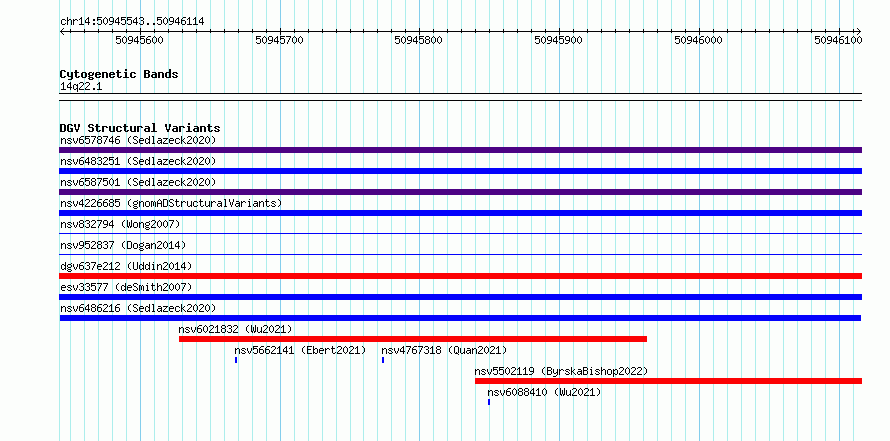Click the 50945600 ruler label
Viewport: 890px width, 441px height.
pos(140,40)
